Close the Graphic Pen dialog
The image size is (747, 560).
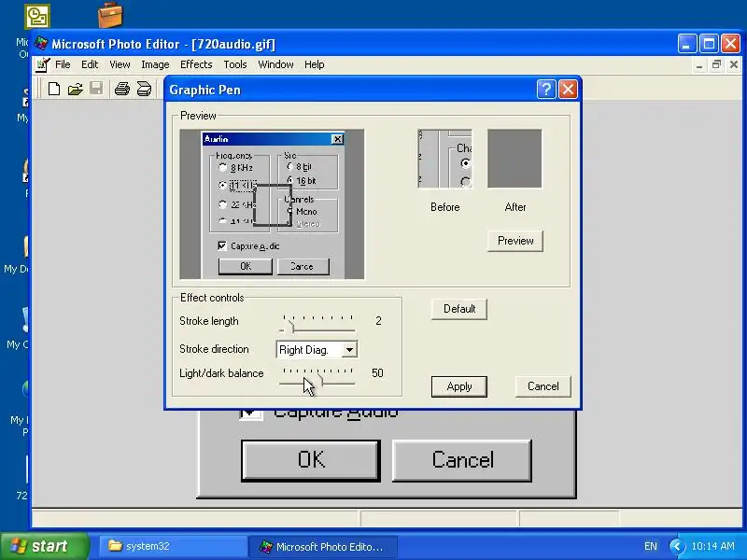[x=568, y=89]
